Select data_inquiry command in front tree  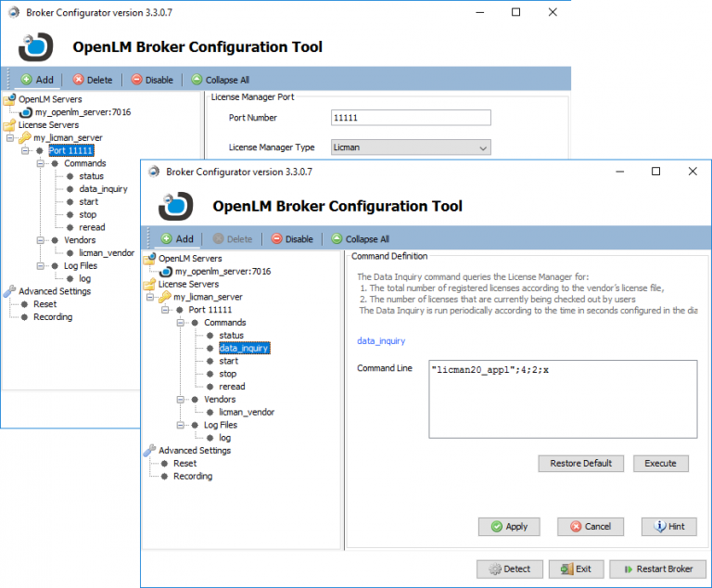tap(244, 349)
